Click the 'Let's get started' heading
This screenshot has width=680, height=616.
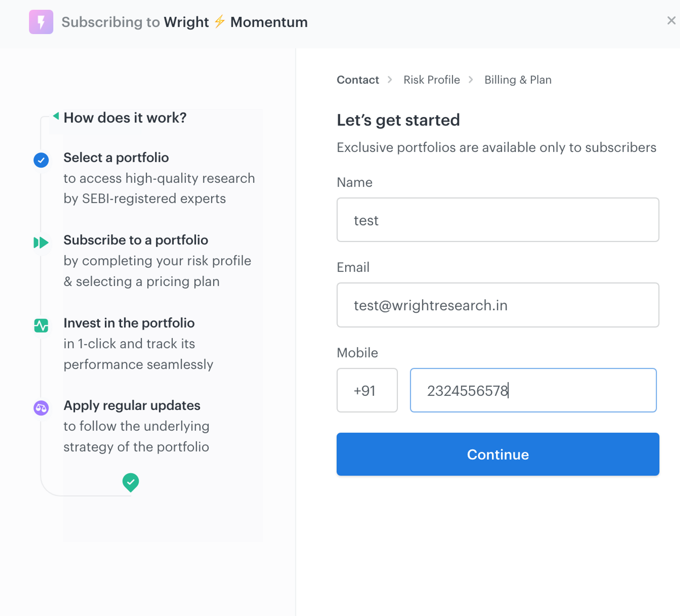[x=398, y=120]
